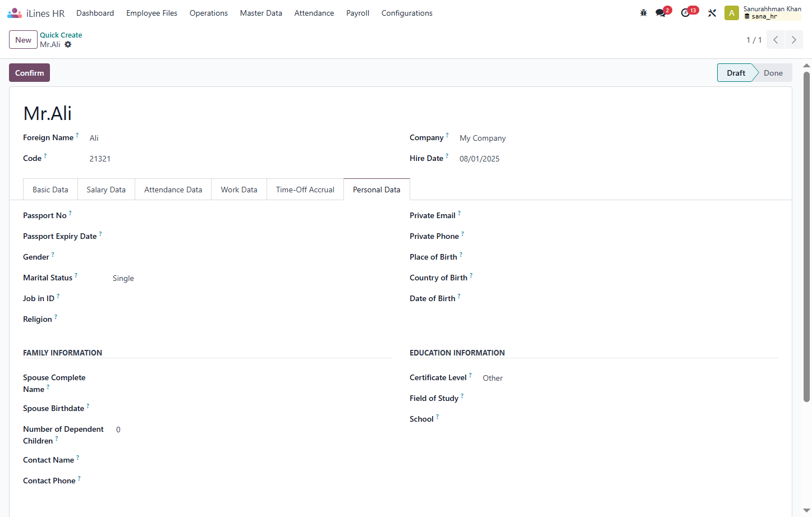Open the activities clock icon
The width and height of the screenshot is (812, 517).
[x=685, y=13]
